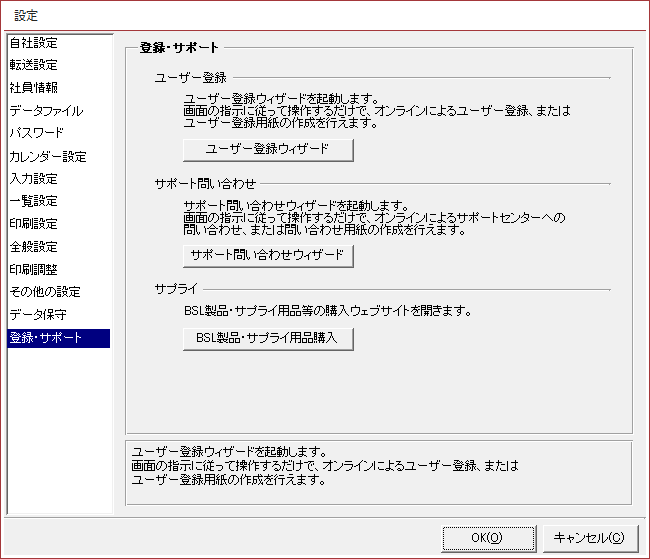Launch the ユーザー登録ウィザード button
The width and height of the screenshot is (650, 559).
269,149
